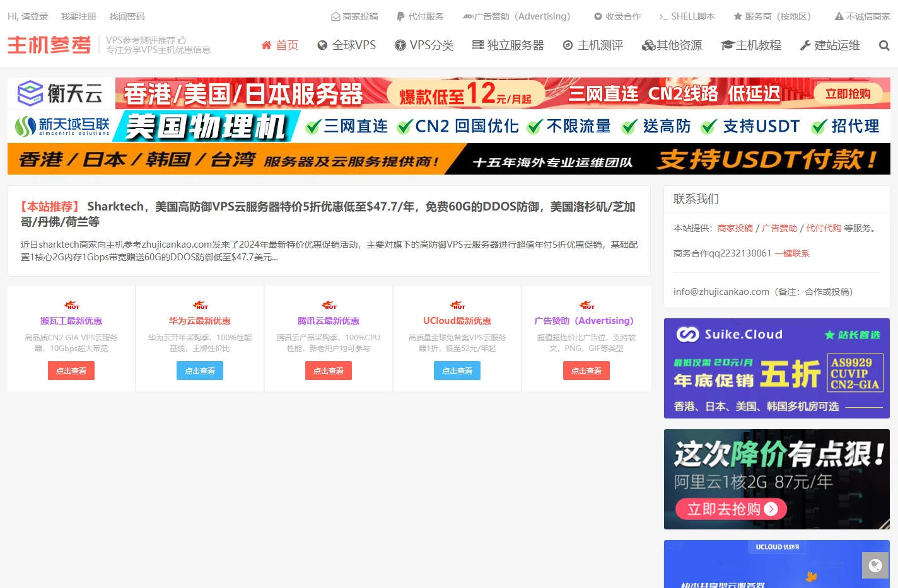Open the 首页 navigation item
The image size is (898, 588).
tap(280, 45)
